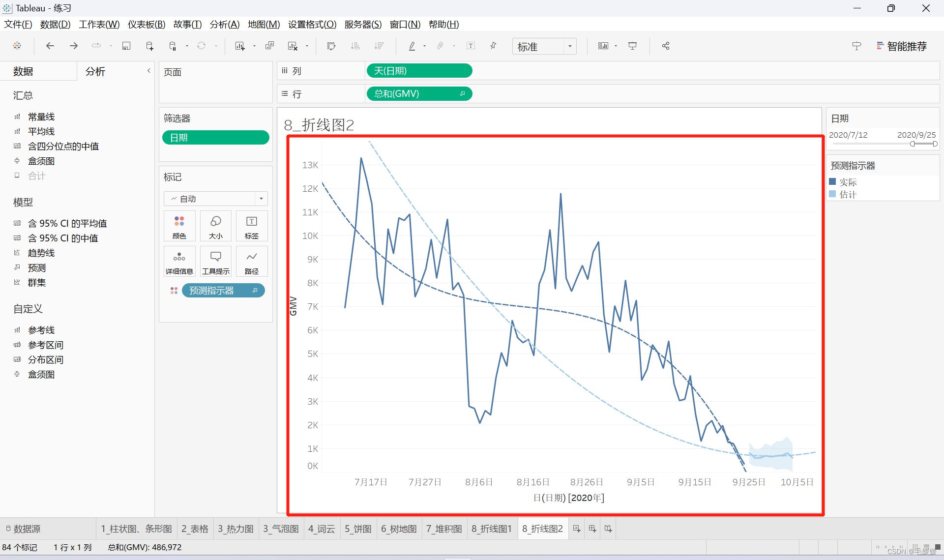Click the 天(日期) pill on columns shelf
This screenshot has width=944, height=560.
point(419,71)
